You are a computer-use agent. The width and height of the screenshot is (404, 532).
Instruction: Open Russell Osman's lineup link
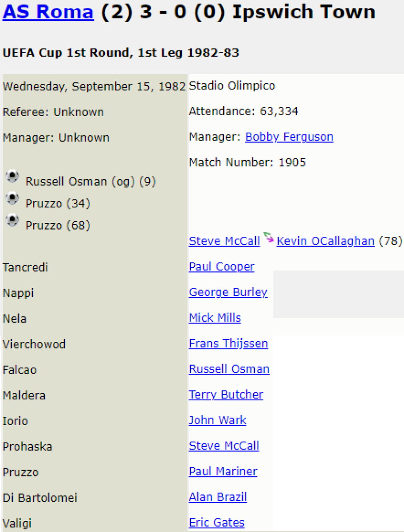point(229,369)
